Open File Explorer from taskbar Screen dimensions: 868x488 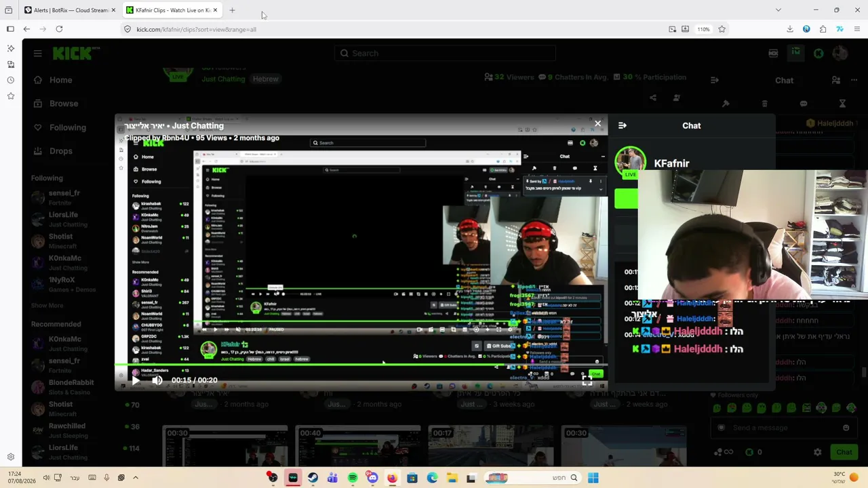[452, 478]
